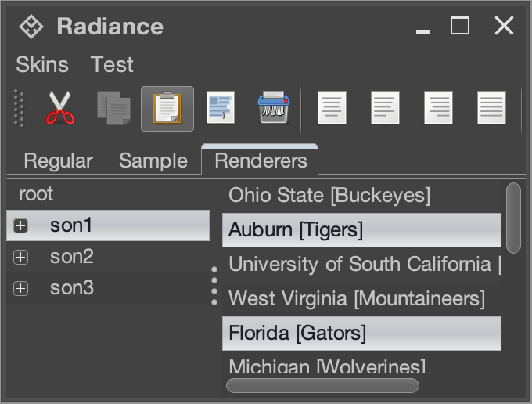532x404 pixels.
Task: Expand the son1 tree node
Action: point(20,225)
